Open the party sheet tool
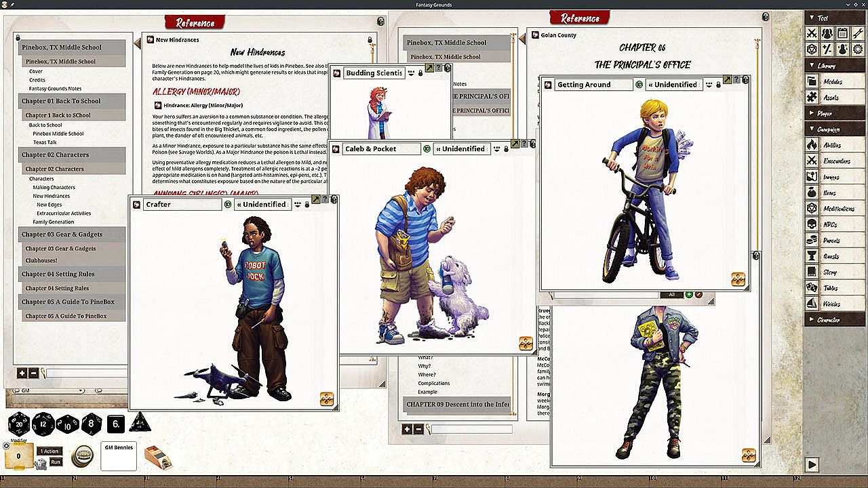 827,33
